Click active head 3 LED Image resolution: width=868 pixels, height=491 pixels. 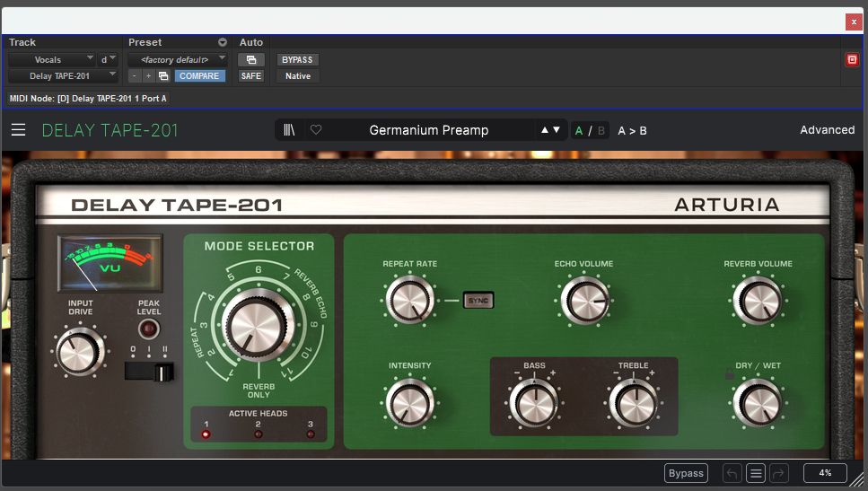[x=311, y=434]
